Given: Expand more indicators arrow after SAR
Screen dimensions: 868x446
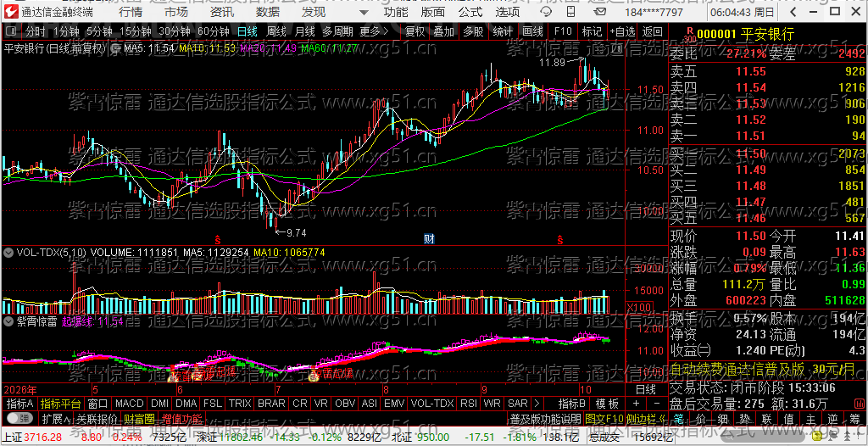Looking at the screenshot, I should pyautogui.click(x=537, y=404).
